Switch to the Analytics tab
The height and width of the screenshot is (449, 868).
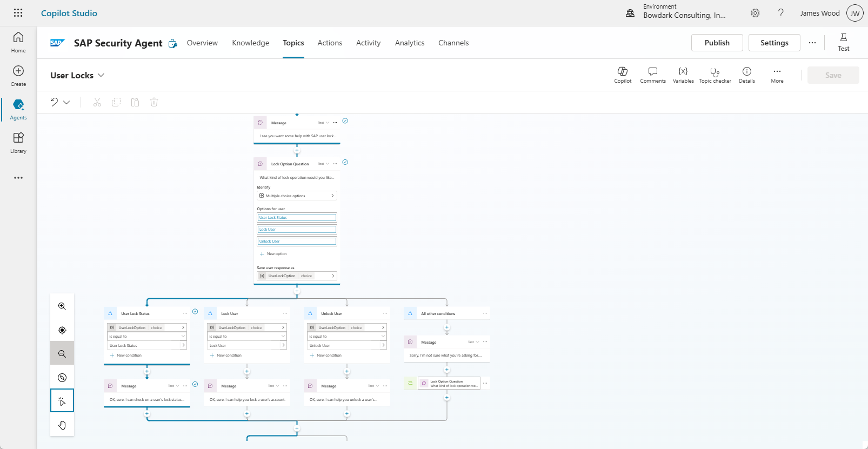coord(410,43)
